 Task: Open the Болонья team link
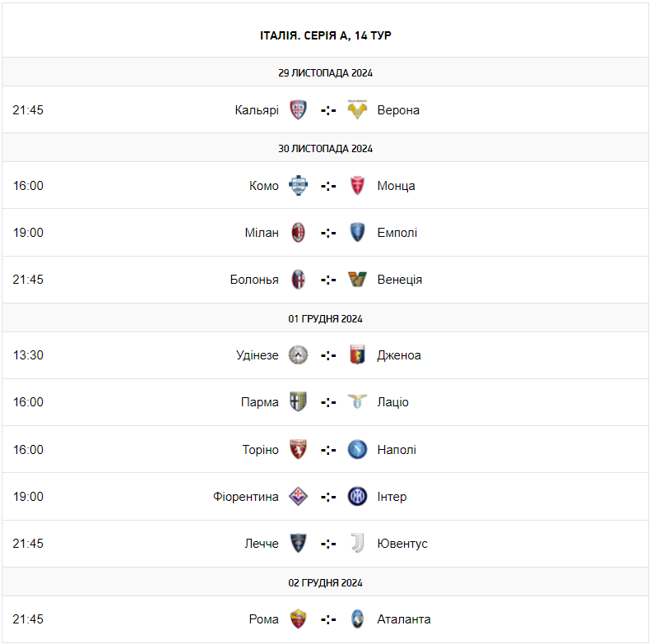[x=254, y=280]
